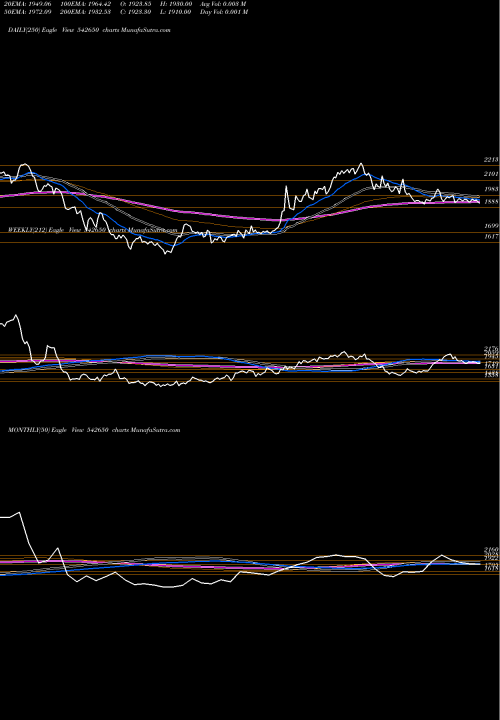Click the high price H: 1930.00

click(176, 4)
